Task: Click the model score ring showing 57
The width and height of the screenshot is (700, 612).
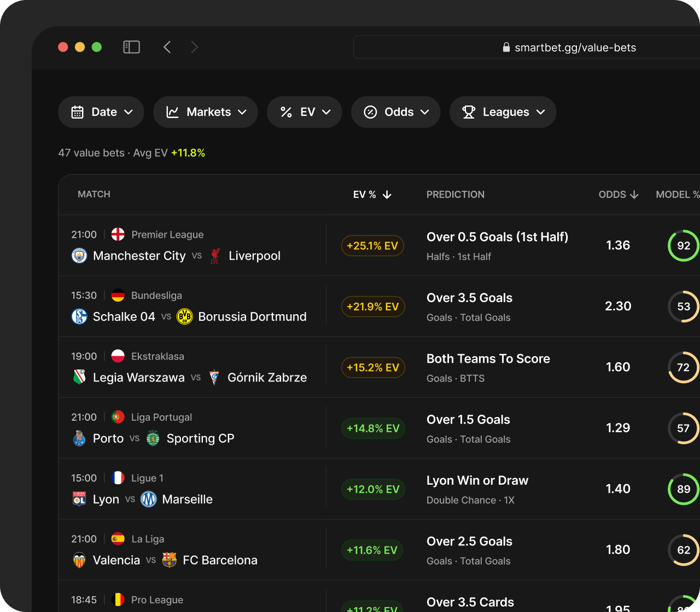Action: pos(684,428)
